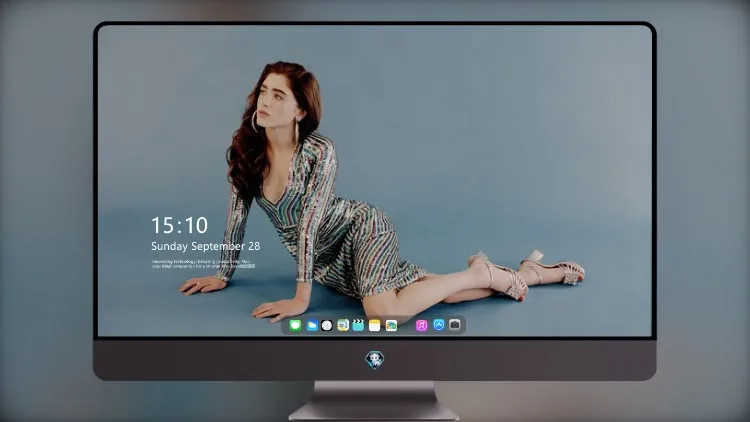
Task: Click the 15:10 clock widget
Action: coord(179,225)
